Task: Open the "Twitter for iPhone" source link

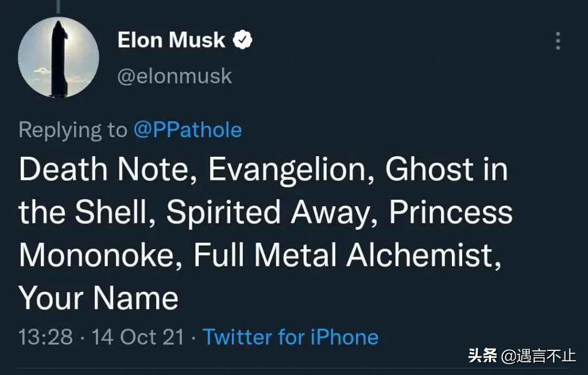Action: tap(291, 337)
